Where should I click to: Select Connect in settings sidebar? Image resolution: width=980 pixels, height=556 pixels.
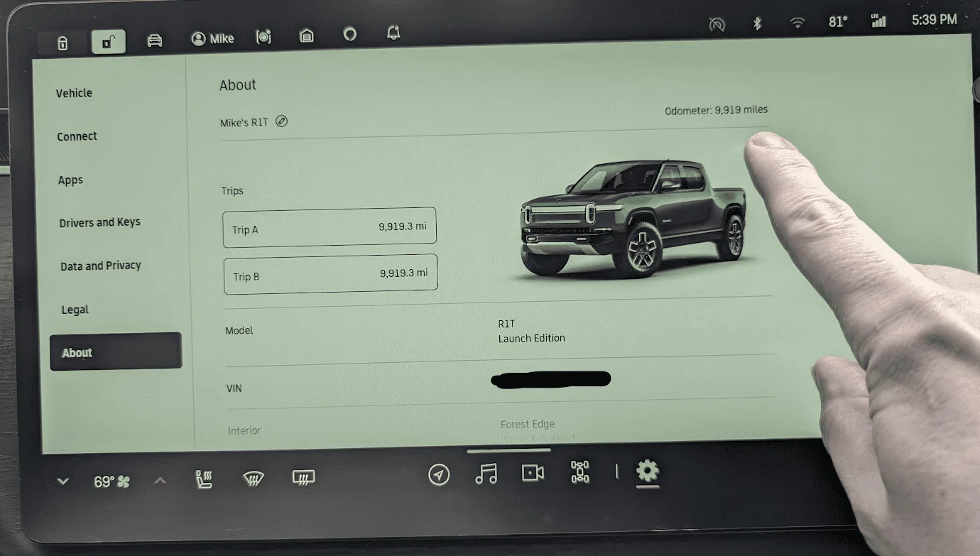point(77,136)
